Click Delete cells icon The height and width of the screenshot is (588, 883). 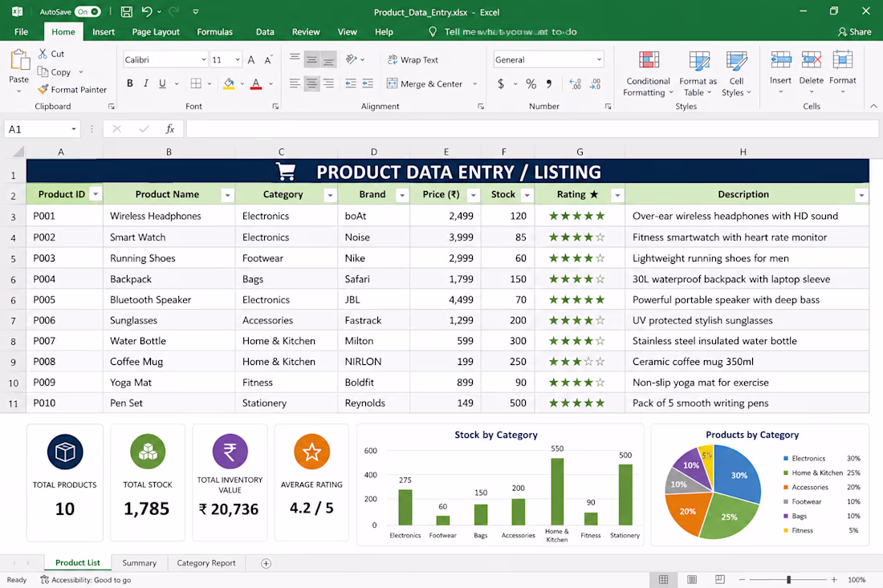(811, 59)
